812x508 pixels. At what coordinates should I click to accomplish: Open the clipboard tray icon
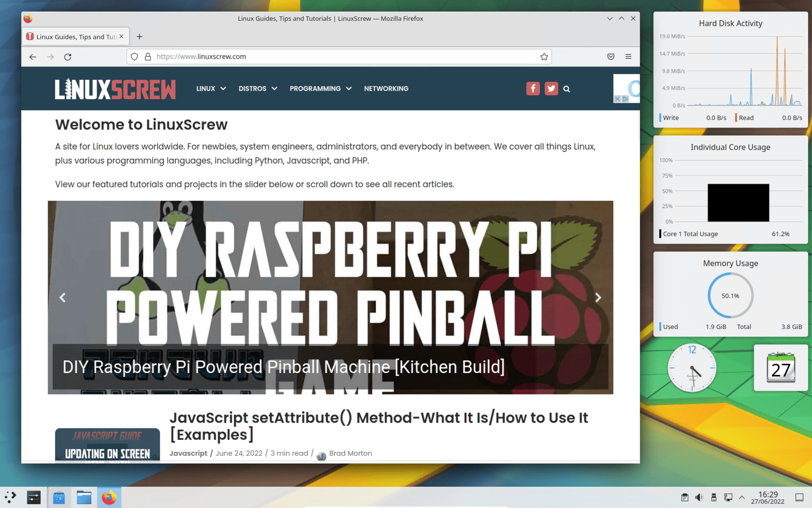point(685,498)
